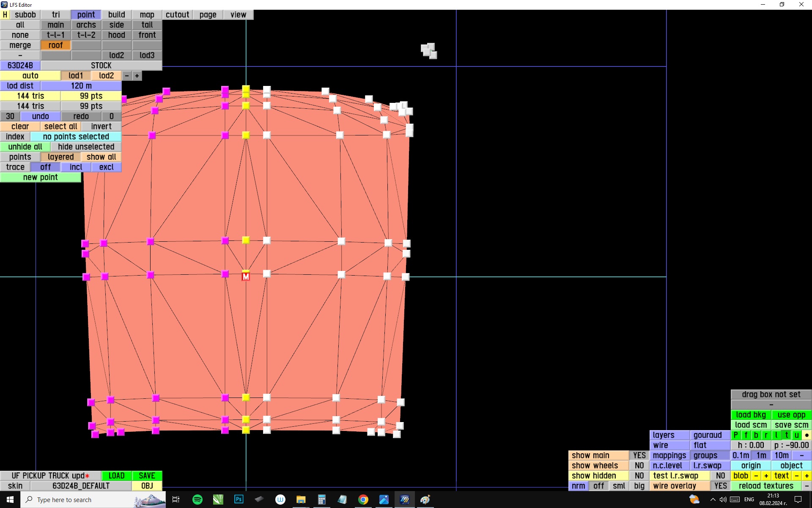The height and width of the screenshot is (508, 812).
Task: Click the H hide-interface button
Action: [5, 15]
